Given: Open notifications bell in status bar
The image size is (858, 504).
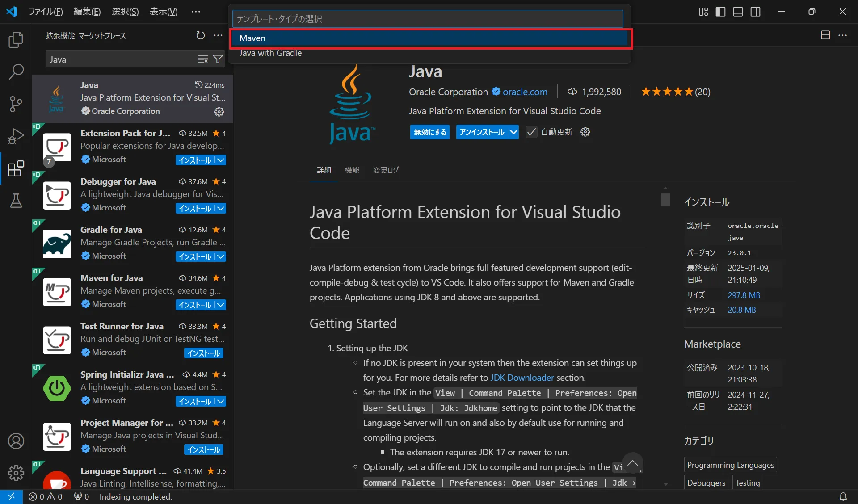Looking at the screenshot, I should [843, 496].
